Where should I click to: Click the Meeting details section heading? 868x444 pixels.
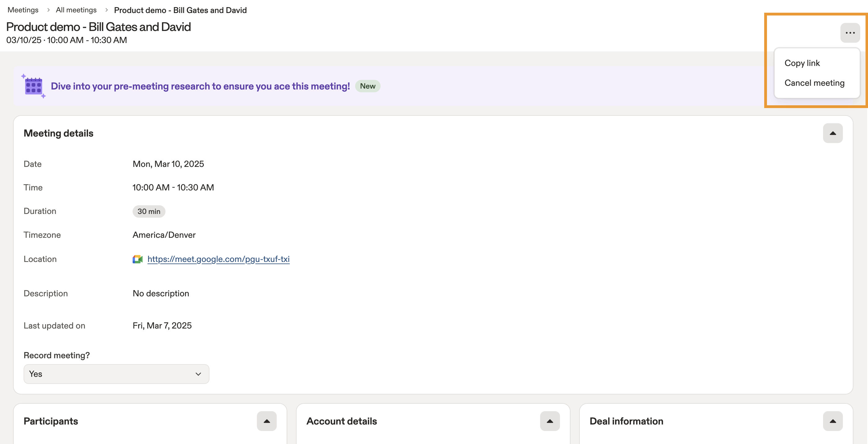pyautogui.click(x=58, y=133)
